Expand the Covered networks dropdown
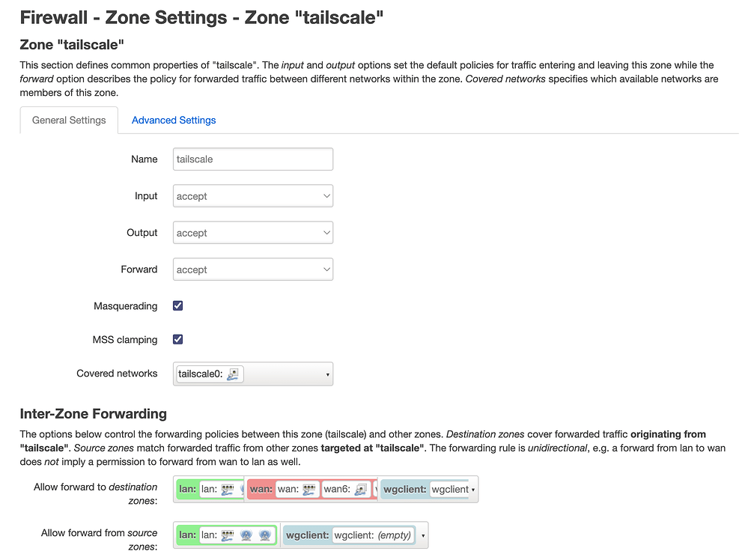 (327, 374)
